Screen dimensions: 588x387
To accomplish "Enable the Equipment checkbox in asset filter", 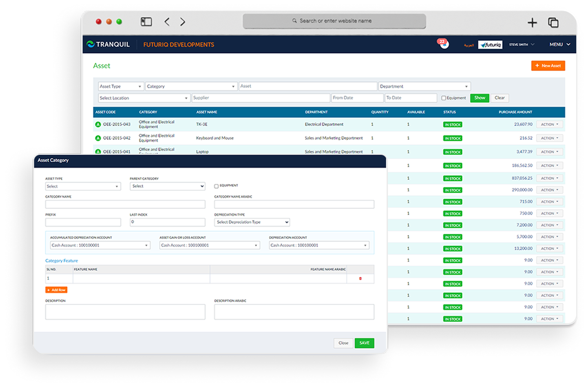I will click(x=444, y=98).
